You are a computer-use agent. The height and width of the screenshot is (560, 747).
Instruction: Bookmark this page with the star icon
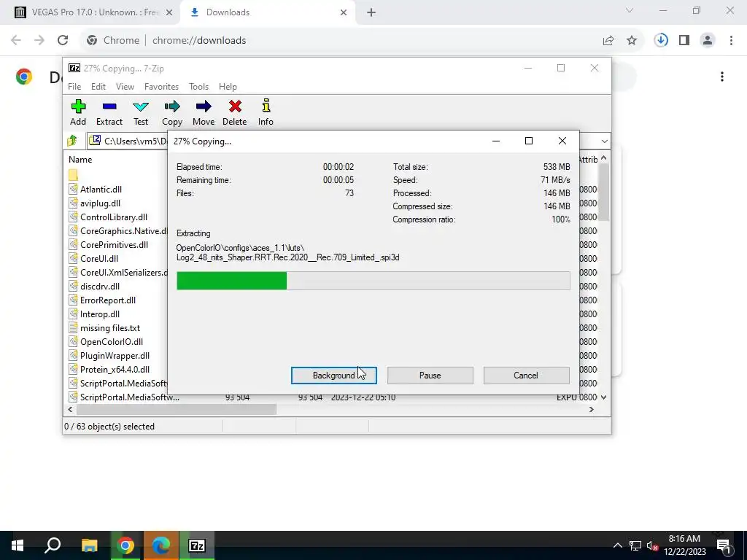coord(632,41)
